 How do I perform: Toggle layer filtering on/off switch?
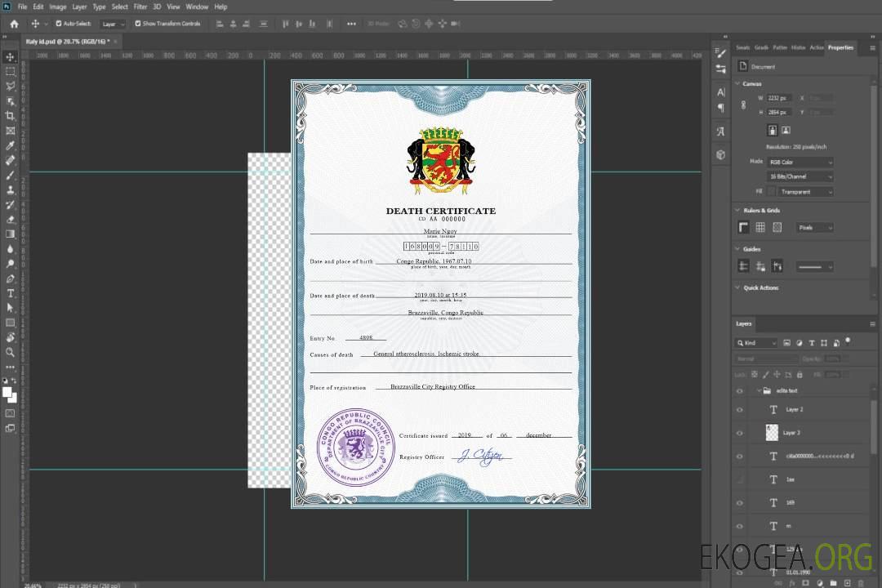pyautogui.click(x=848, y=341)
